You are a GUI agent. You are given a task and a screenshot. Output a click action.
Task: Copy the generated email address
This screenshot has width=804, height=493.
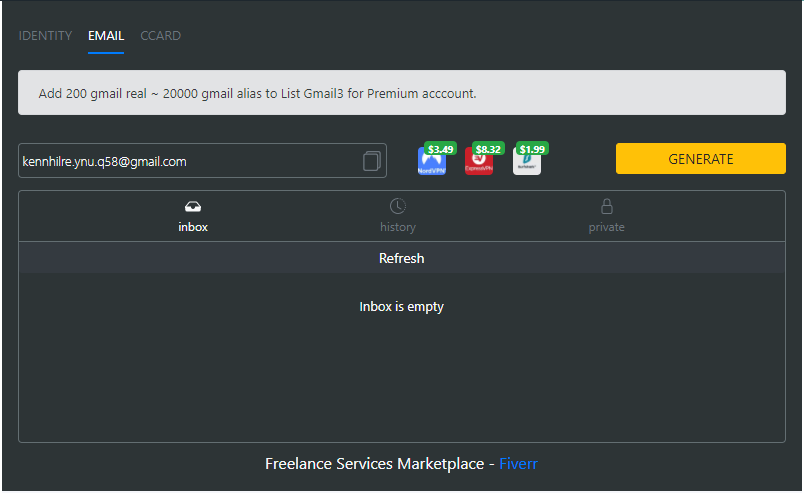371,161
